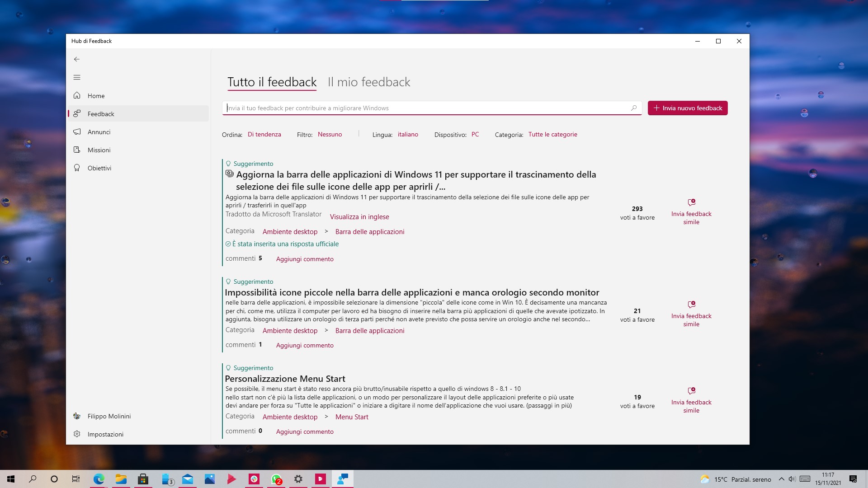Click Menu Start category link
This screenshot has width=868, height=488.
coord(352,417)
